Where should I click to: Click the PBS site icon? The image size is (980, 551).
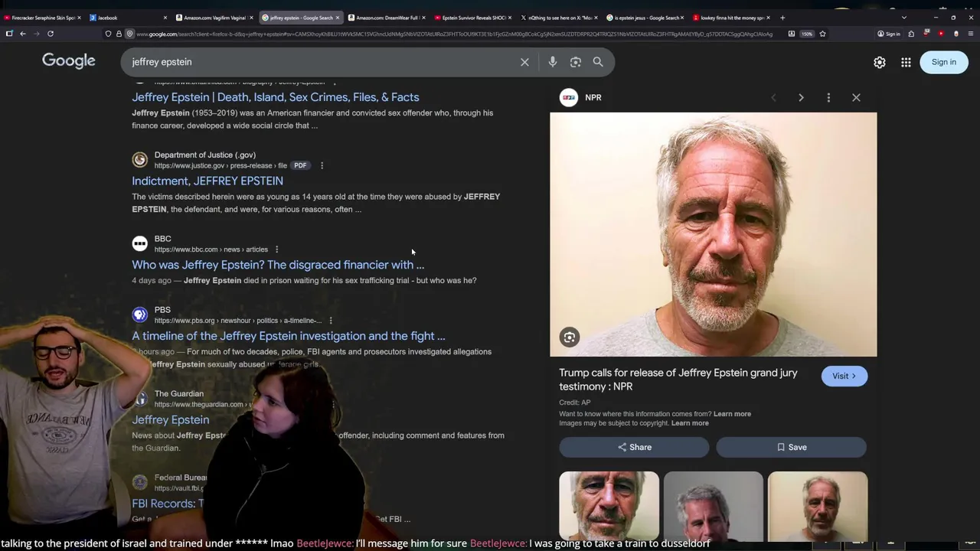139,315
